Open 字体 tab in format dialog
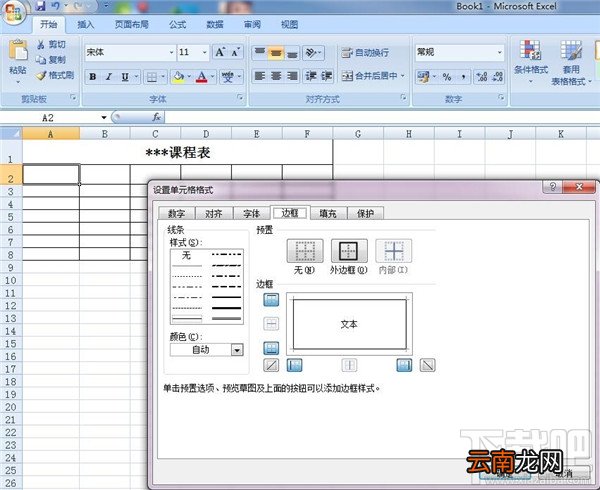The width and height of the screenshot is (600, 490). (x=251, y=213)
